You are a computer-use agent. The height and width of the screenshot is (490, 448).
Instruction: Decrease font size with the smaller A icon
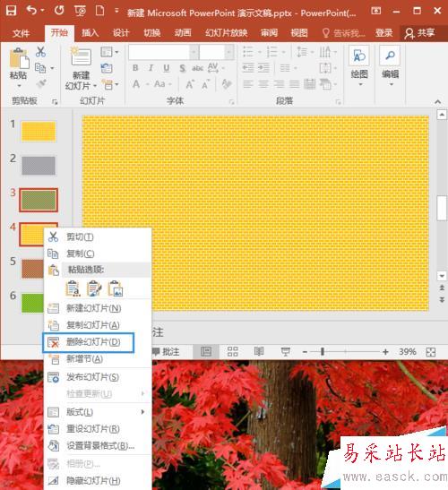[x=206, y=84]
